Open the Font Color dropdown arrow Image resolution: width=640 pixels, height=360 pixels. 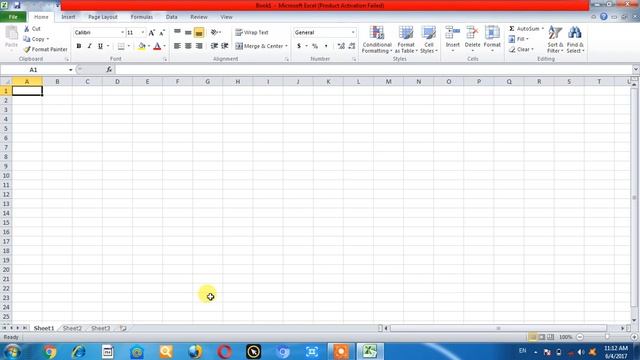(164, 46)
